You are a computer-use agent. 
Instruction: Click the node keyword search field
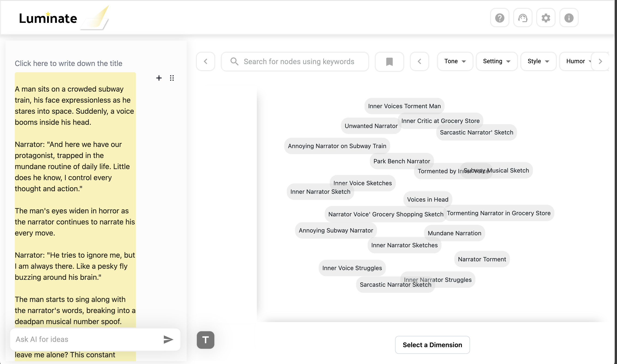click(x=299, y=62)
